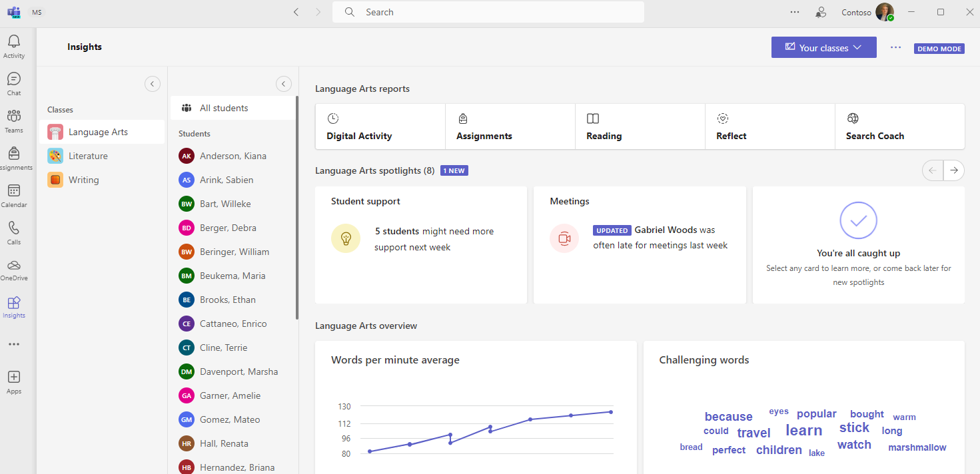Open Chat in the left rail
Image resolution: width=980 pixels, height=474 pixels.
(x=14, y=79)
